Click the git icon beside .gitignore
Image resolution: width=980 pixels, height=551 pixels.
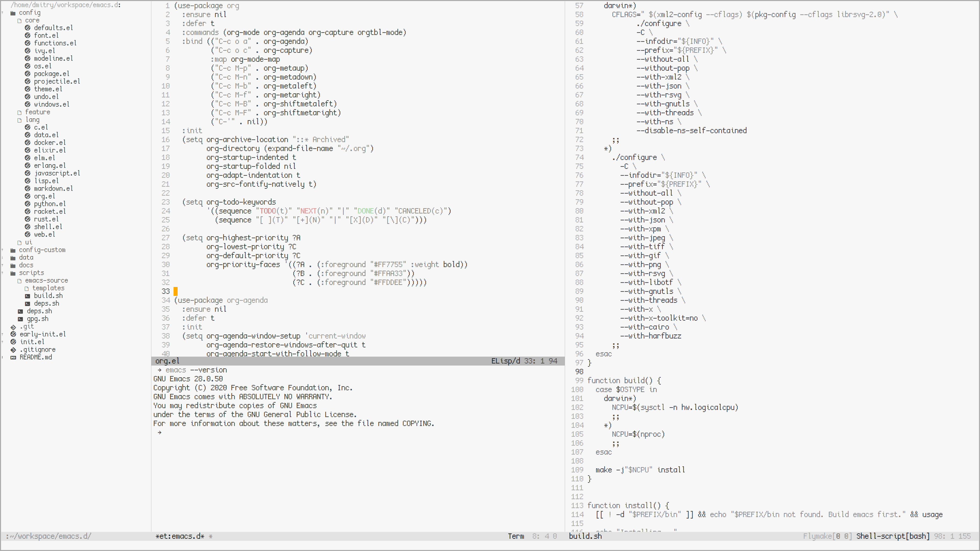click(13, 349)
